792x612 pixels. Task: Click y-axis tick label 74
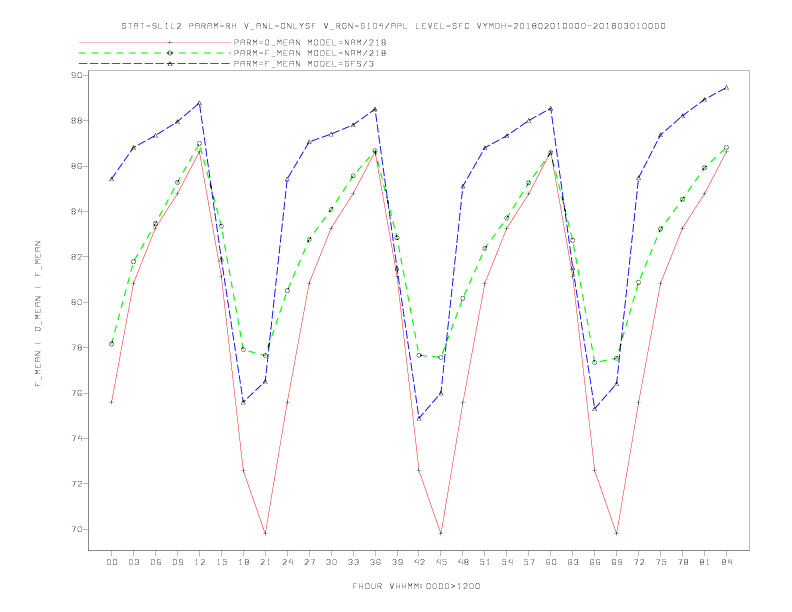coord(76,439)
